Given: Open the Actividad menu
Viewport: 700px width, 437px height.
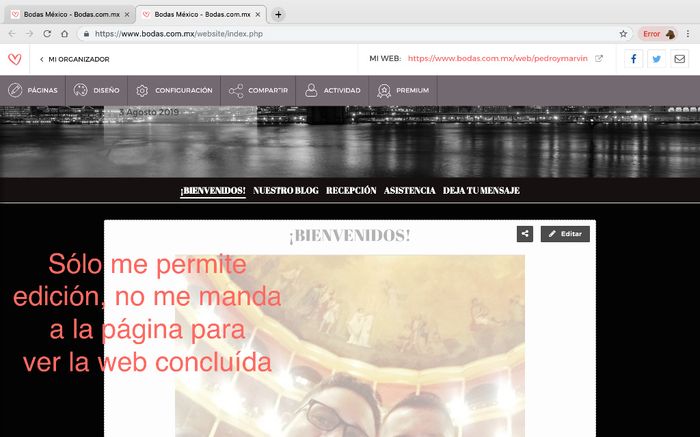Looking at the screenshot, I should tap(332, 90).
